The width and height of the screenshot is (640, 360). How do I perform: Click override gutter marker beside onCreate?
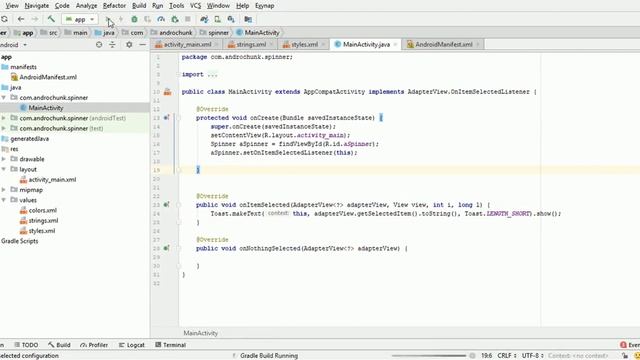tap(167, 118)
